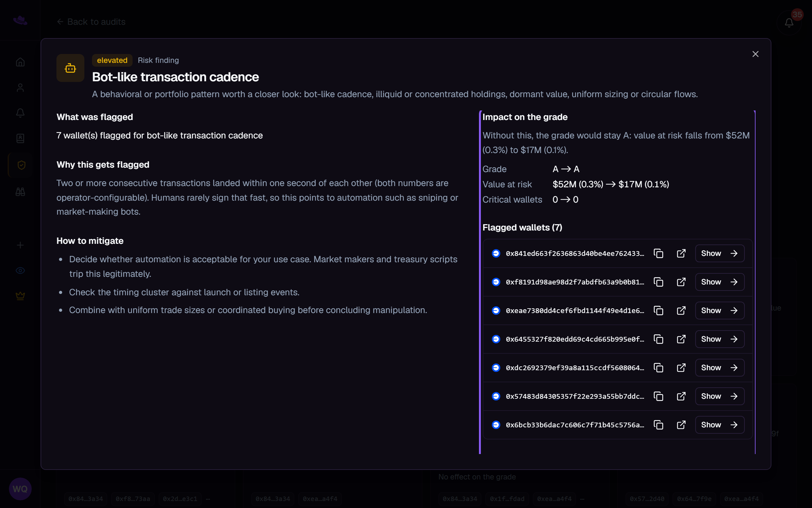Select the 'Impact on the grade' heading
This screenshot has width=812, height=508.
(x=525, y=117)
